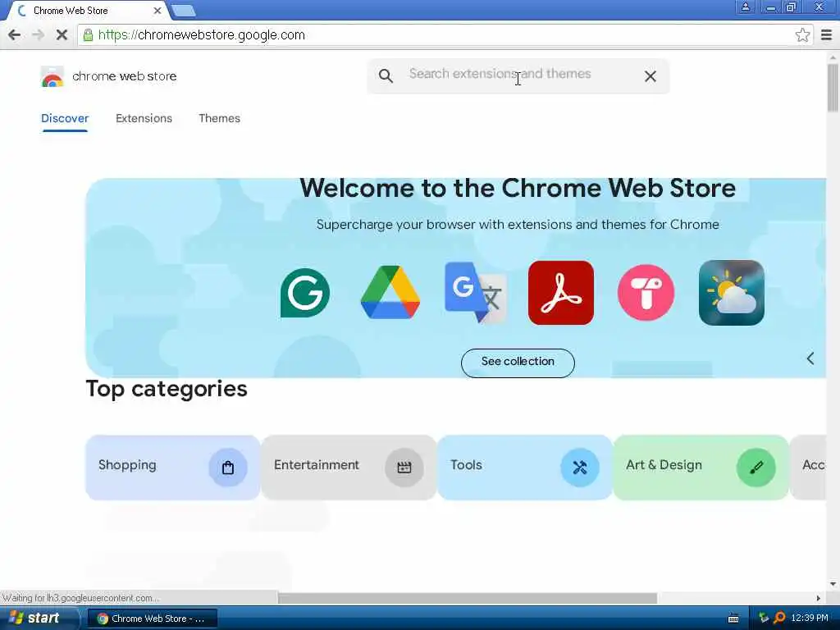Click the vertical scrollbar thumb
Screen dimensions: 840x630
(833, 87)
